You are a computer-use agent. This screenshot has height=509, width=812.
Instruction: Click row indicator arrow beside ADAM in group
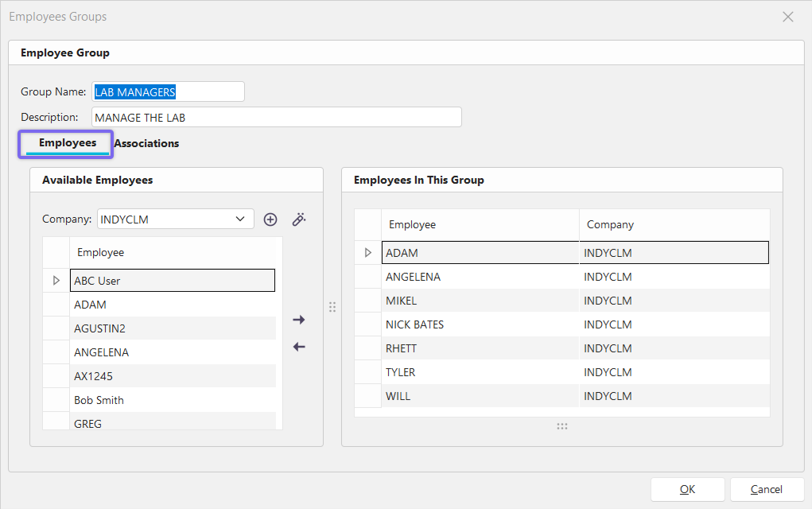(367, 253)
